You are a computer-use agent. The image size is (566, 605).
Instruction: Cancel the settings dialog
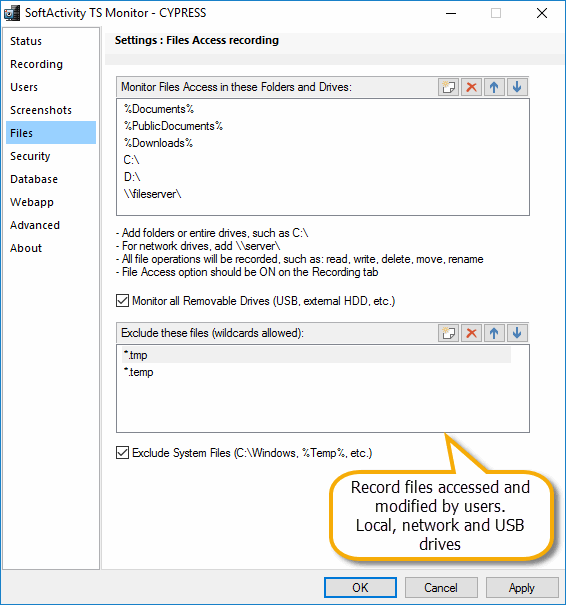pos(441,588)
